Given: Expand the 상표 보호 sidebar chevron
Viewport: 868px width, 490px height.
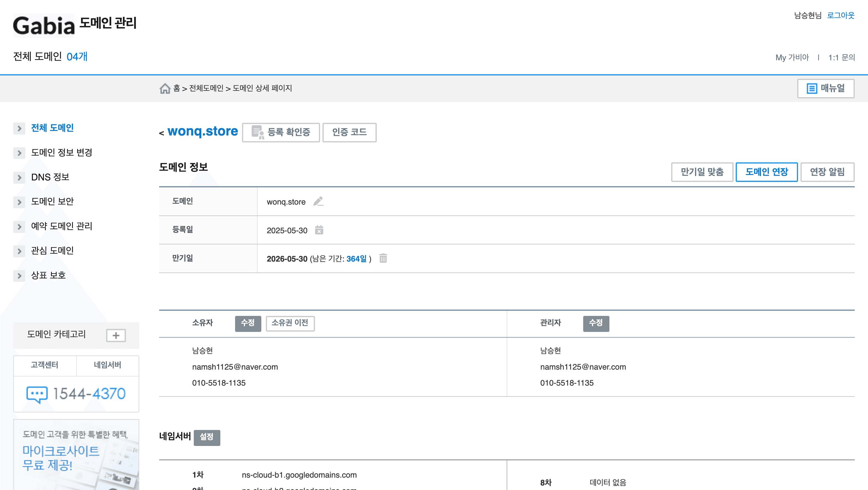Looking at the screenshot, I should pyautogui.click(x=19, y=275).
